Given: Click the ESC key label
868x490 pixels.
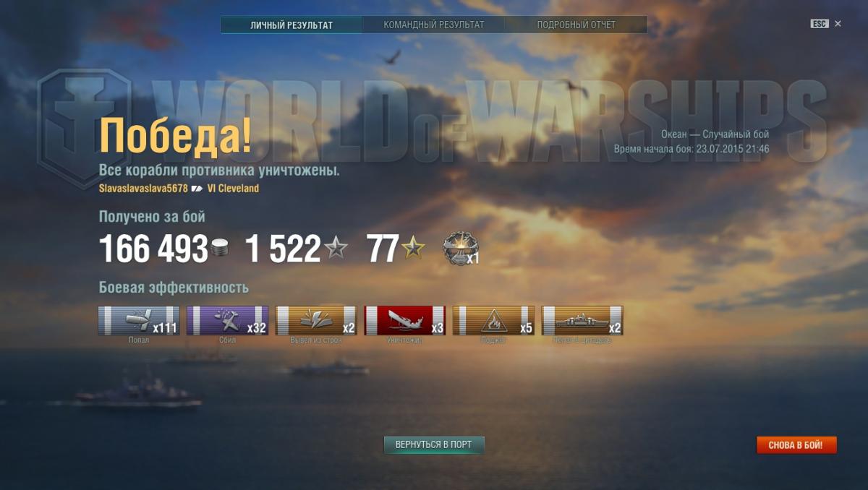Looking at the screenshot, I should 819,24.
